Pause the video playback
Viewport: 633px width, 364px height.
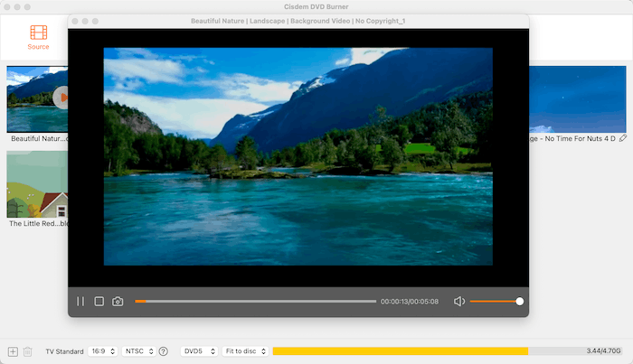coord(80,302)
